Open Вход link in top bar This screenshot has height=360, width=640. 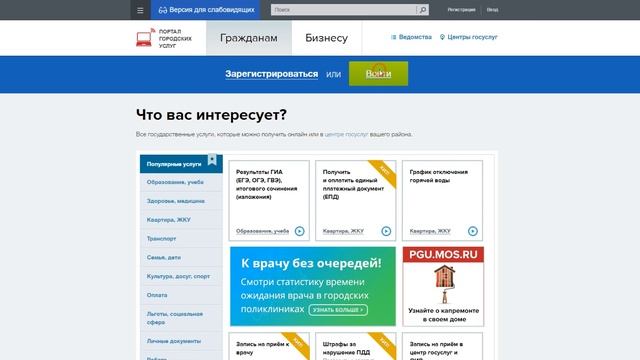pos(492,10)
